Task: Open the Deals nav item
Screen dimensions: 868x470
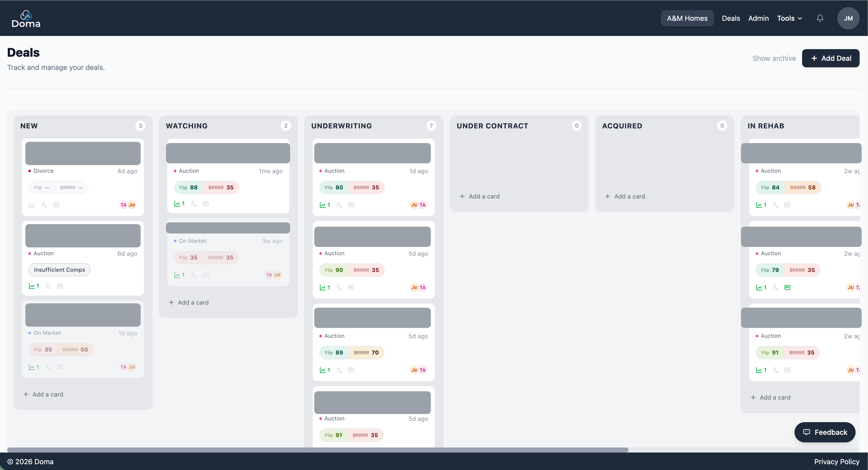Action: point(731,18)
